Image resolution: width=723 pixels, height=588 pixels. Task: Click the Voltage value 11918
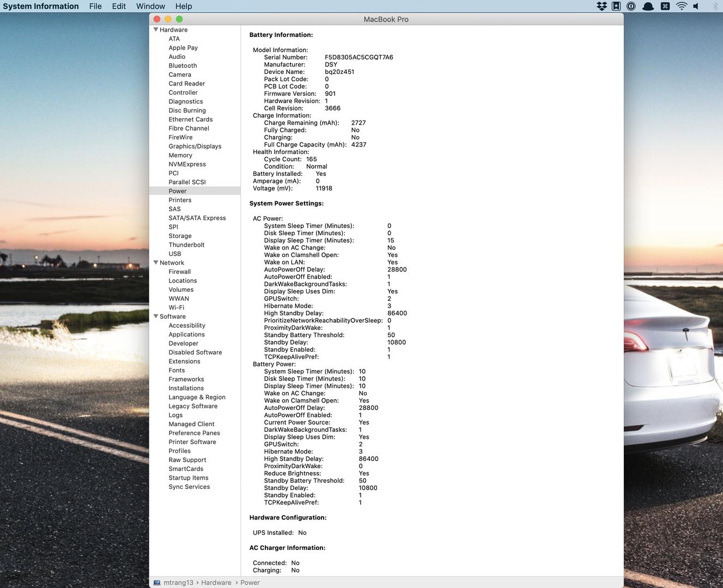point(324,188)
